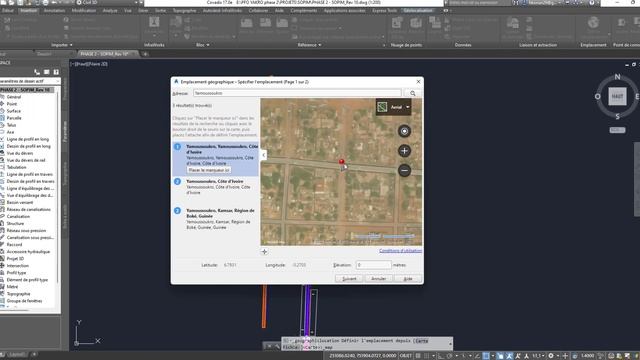Open the Insertion ribbon tab
640x360 pixels.
pyautogui.click(x=29, y=11)
